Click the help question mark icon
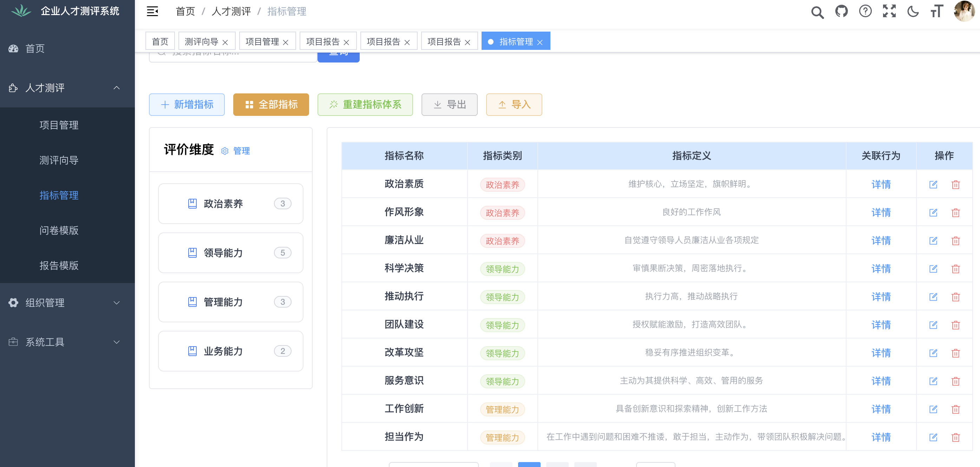 coord(865,11)
